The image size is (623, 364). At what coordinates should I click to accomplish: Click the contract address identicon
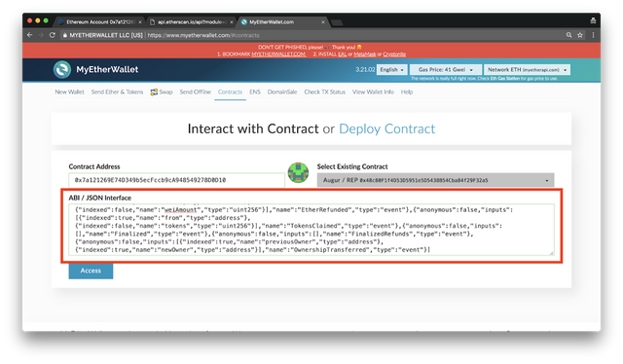pos(298,172)
